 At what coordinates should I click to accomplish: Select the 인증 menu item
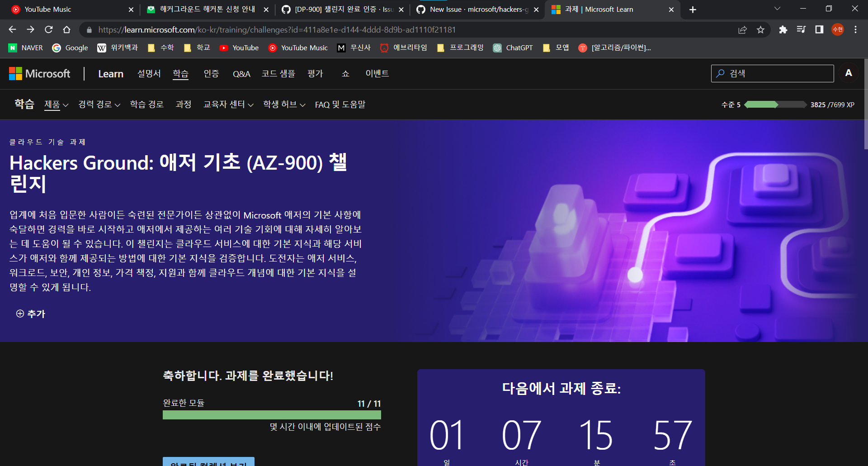click(211, 74)
